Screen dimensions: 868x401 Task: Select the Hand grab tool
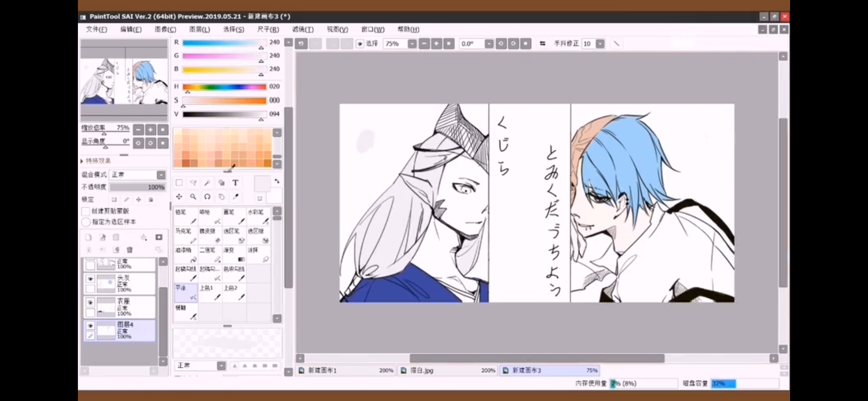point(221,196)
